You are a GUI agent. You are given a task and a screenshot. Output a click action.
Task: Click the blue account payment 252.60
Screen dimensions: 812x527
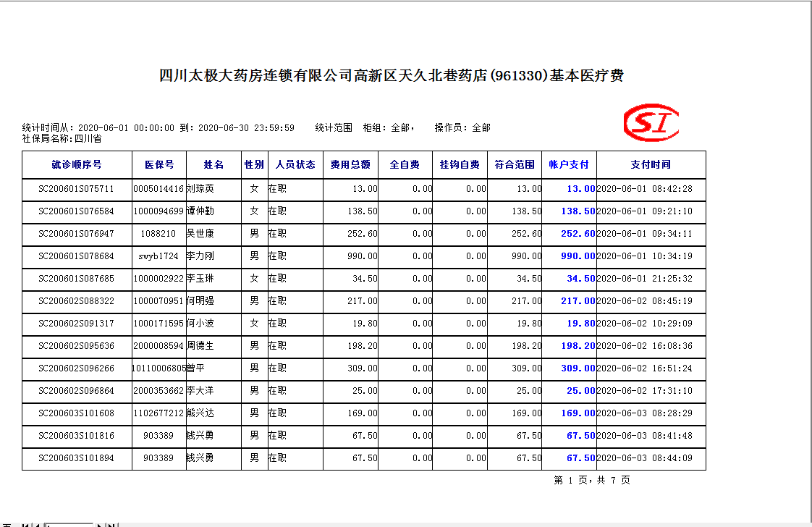point(578,234)
